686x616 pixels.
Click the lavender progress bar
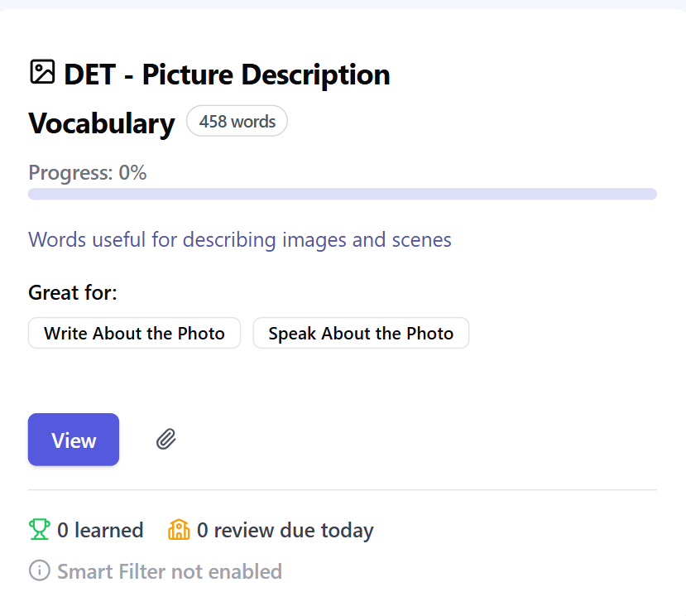click(342, 194)
